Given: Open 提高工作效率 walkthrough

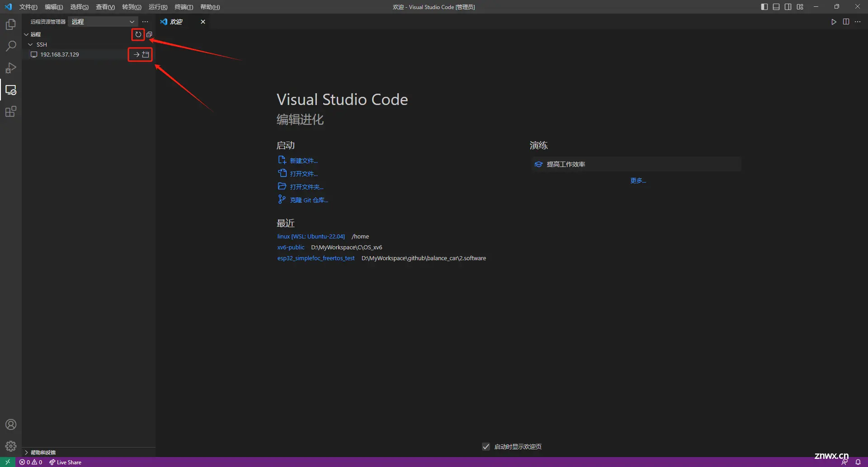Looking at the screenshot, I should [636, 164].
